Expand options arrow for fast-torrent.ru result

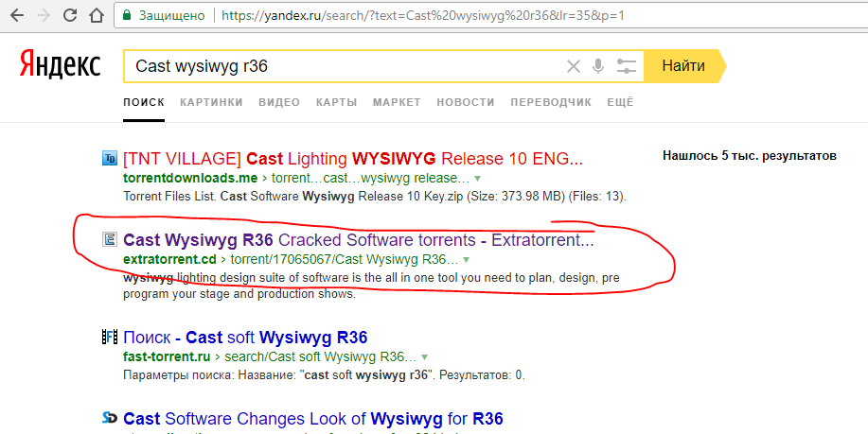click(424, 357)
